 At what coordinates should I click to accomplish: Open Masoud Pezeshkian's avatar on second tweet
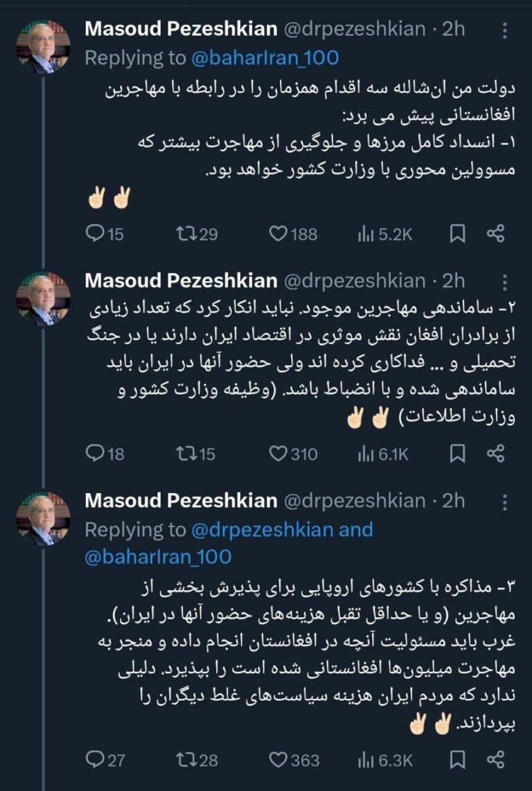pyautogui.click(x=43, y=299)
